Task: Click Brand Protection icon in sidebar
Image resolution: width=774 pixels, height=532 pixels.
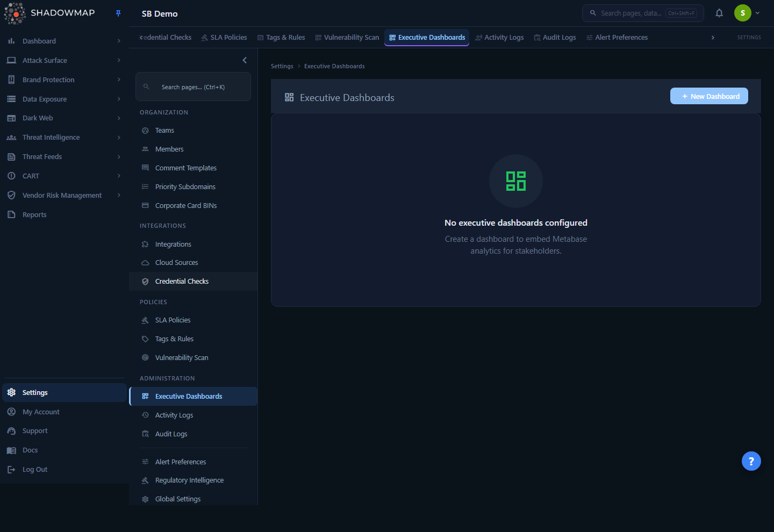Action: click(x=11, y=80)
